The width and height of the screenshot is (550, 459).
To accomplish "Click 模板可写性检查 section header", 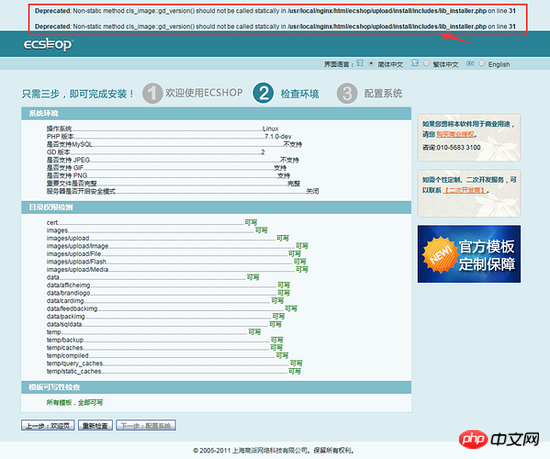I will click(216, 387).
